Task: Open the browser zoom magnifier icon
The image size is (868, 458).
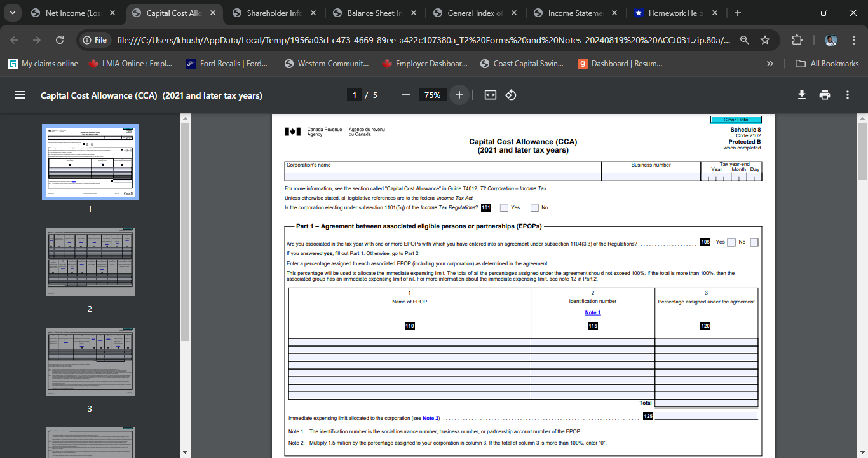Action: pyautogui.click(x=745, y=40)
